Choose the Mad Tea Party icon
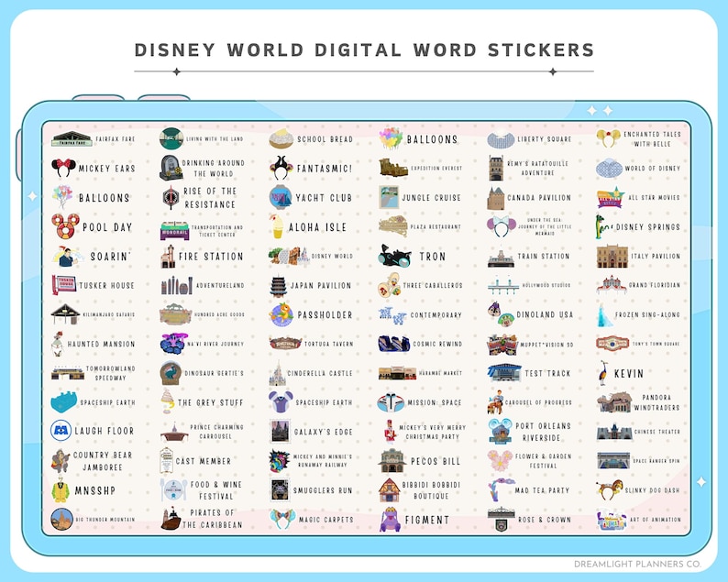The width and height of the screenshot is (728, 582). 501,490
